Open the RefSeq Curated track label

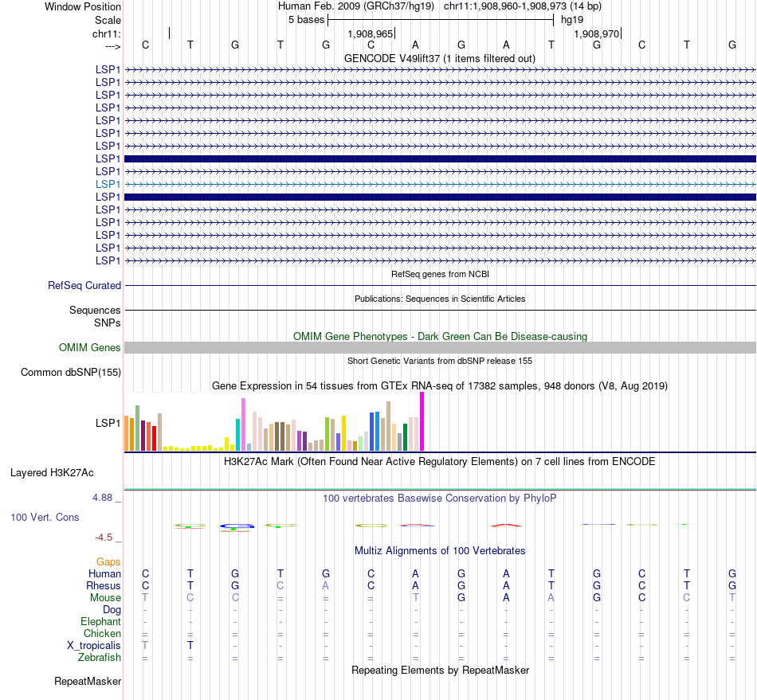click(84, 286)
